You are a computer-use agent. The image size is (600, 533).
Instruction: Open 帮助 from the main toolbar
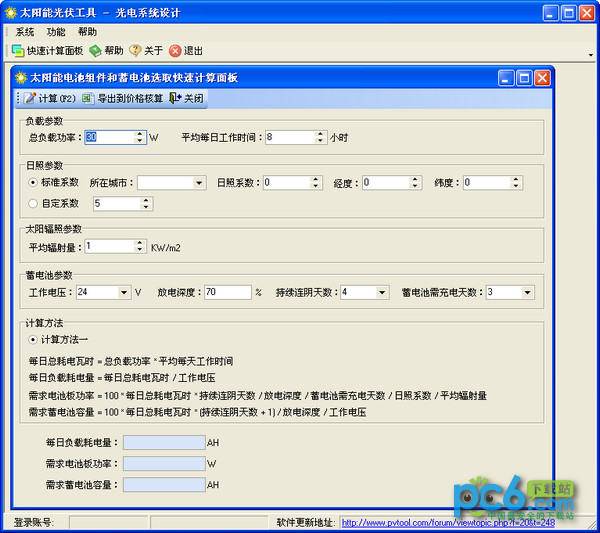[95, 50]
